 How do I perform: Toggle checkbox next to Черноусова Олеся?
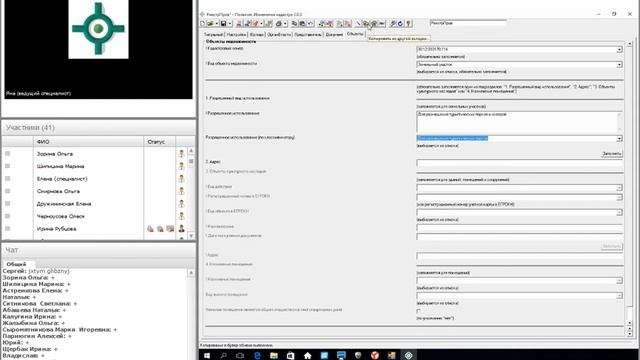tap(7, 216)
